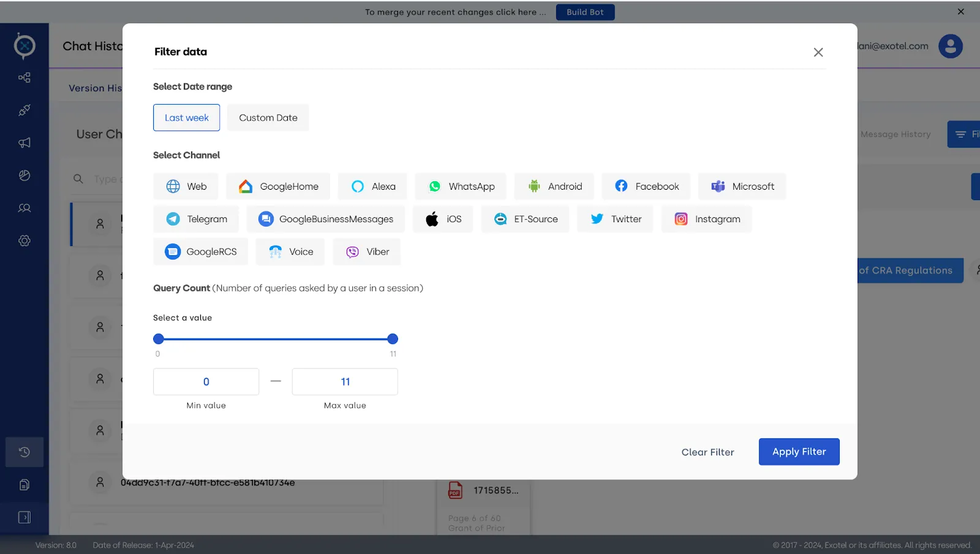Click the Exotel logo in sidebar
The image size is (980, 554).
[24, 45]
